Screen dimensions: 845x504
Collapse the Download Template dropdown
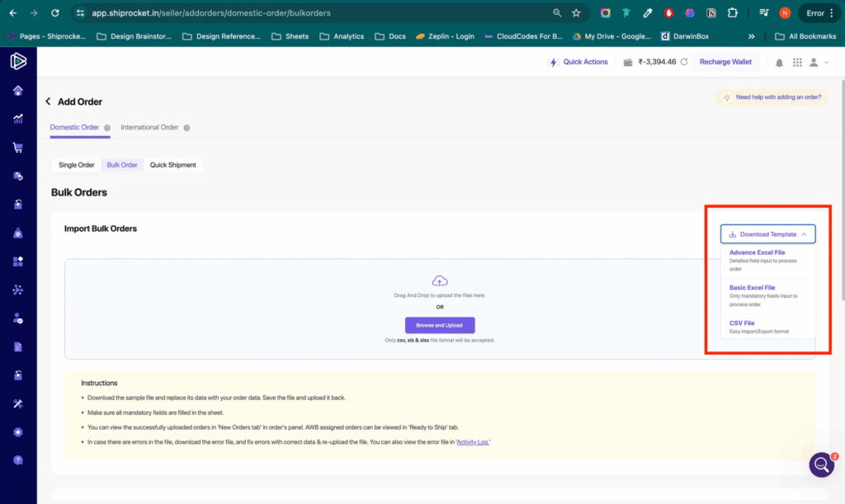[x=767, y=234]
